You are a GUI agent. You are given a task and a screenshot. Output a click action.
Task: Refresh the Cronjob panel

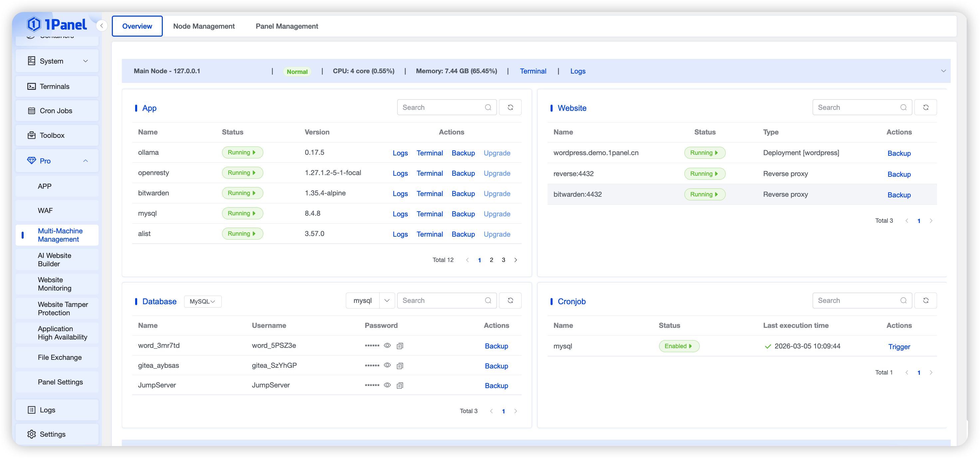[925, 301]
